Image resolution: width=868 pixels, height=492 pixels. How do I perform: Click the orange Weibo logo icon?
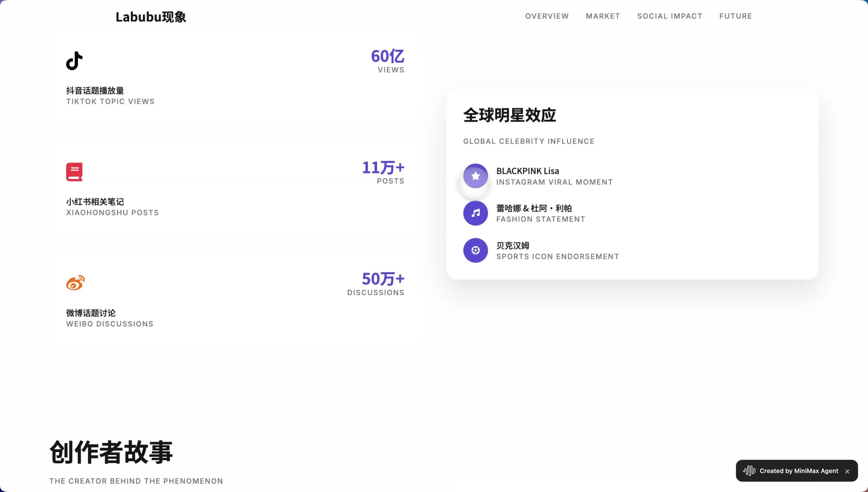pyautogui.click(x=75, y=283)
